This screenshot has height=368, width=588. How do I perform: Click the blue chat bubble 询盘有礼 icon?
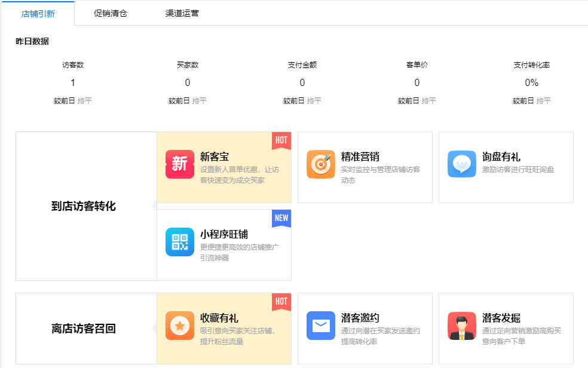click(x=462, y=164)
